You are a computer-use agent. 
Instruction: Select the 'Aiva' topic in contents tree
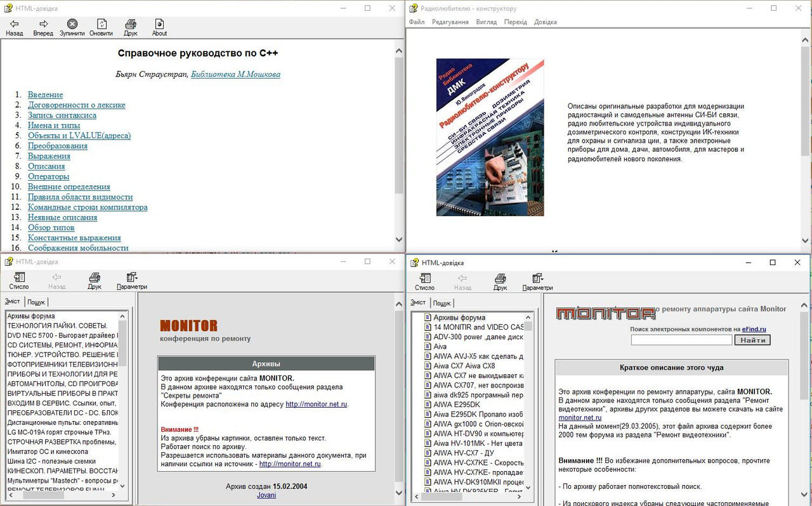tap(440, 346)
